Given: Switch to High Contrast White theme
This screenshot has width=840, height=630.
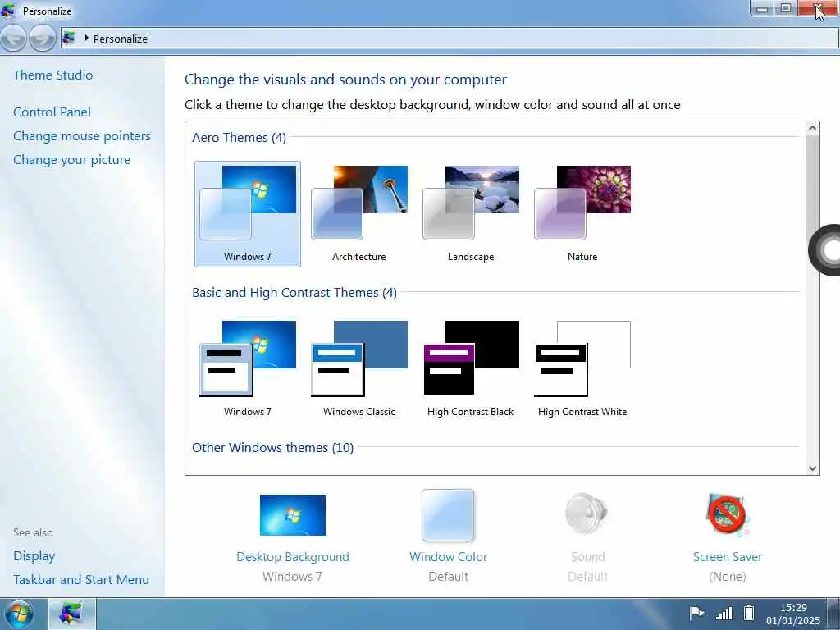Looking at the screenshot, I should (x=582, y=368).
